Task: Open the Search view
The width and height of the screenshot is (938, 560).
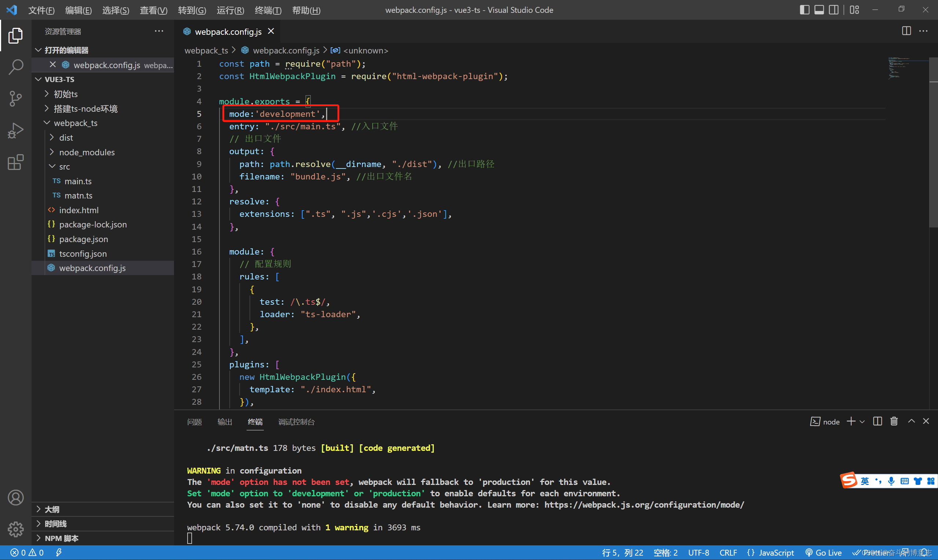Action: [15, 67]
